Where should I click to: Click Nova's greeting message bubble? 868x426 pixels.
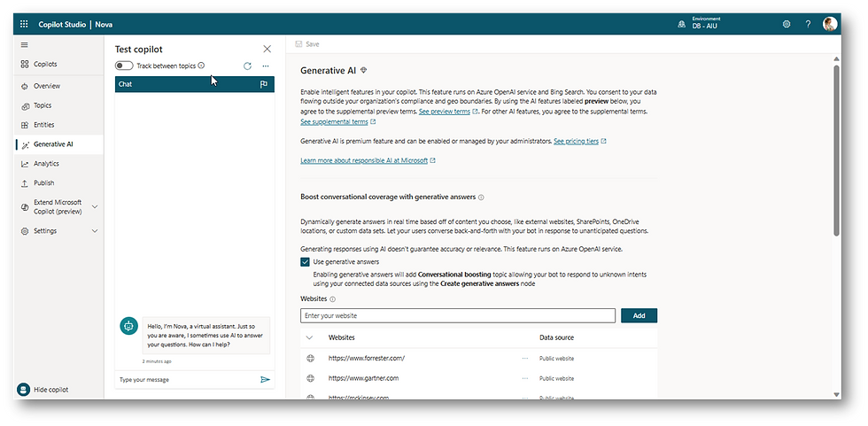pyautogui.click(x=206, y=336)
